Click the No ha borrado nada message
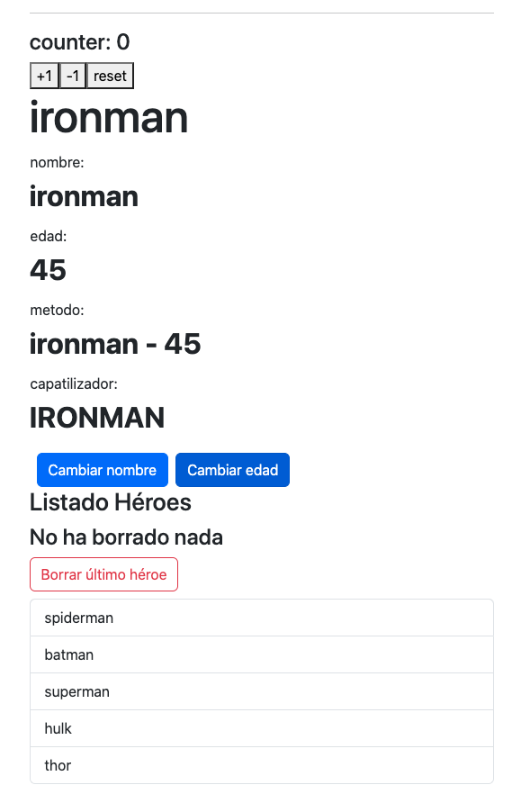This screenshot has height=812, width=521. pyautogui.click(x=126, y=537)
